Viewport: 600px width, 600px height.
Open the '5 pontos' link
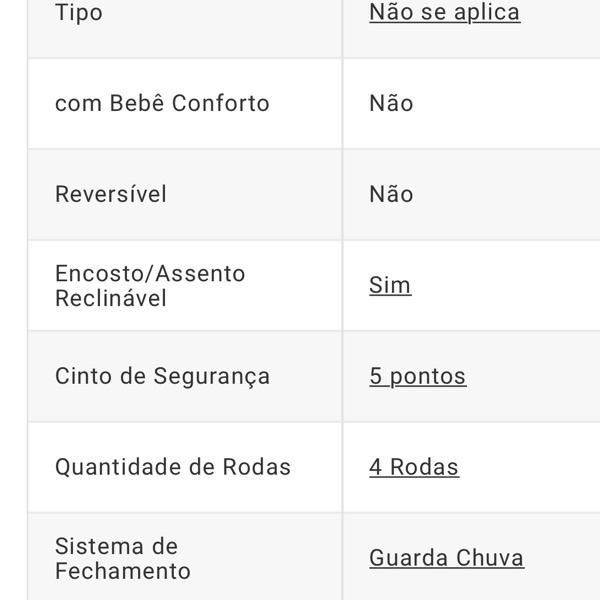pyautogui.click(x=417, y=376)
